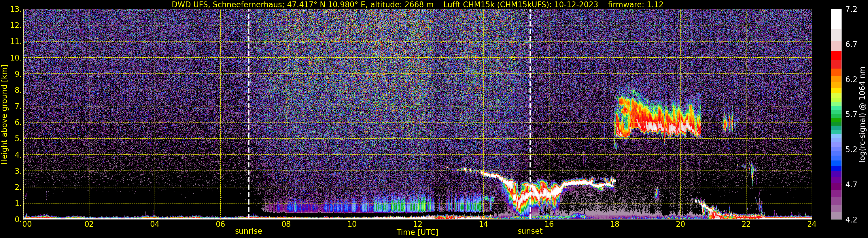
Task: Click the white dashed sunrise marker line
Action: 249,114
